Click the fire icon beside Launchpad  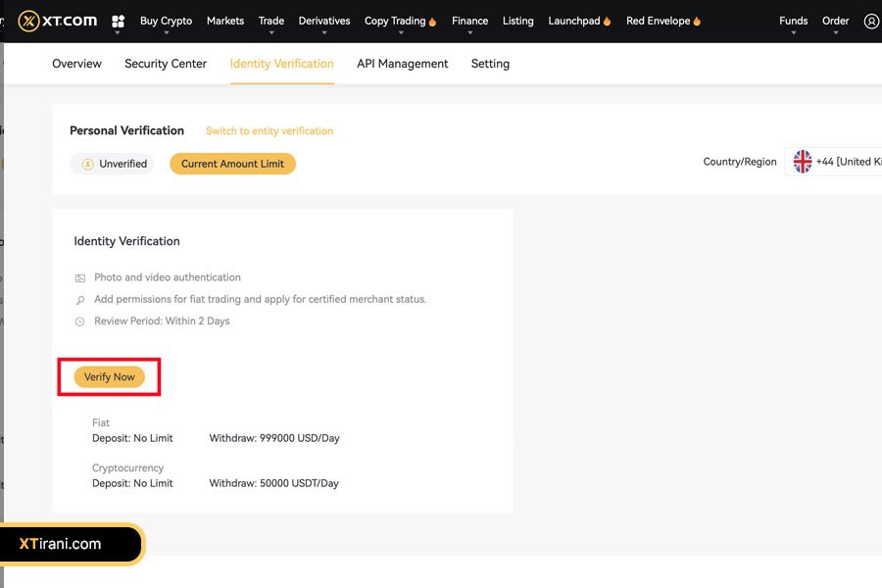click(608, 22)
